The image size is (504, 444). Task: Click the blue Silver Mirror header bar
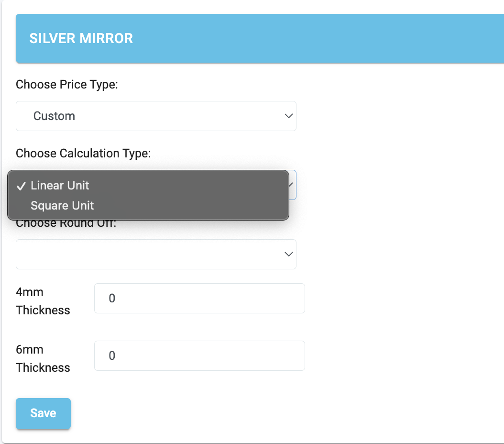click(x=260, y=38)
